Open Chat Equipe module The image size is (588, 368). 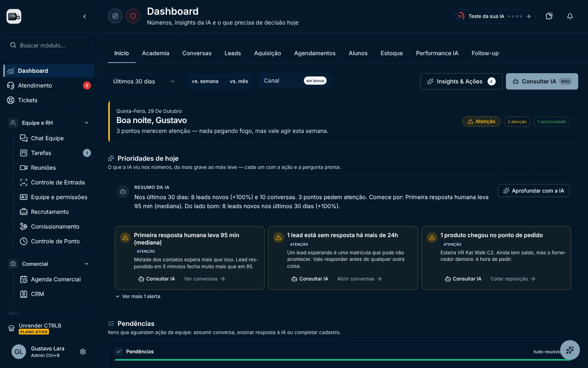pos(55,138)
